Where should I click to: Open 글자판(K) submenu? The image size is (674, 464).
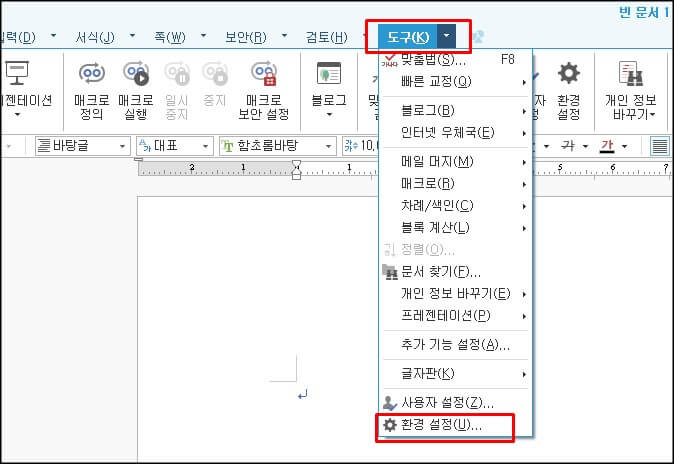456,374
